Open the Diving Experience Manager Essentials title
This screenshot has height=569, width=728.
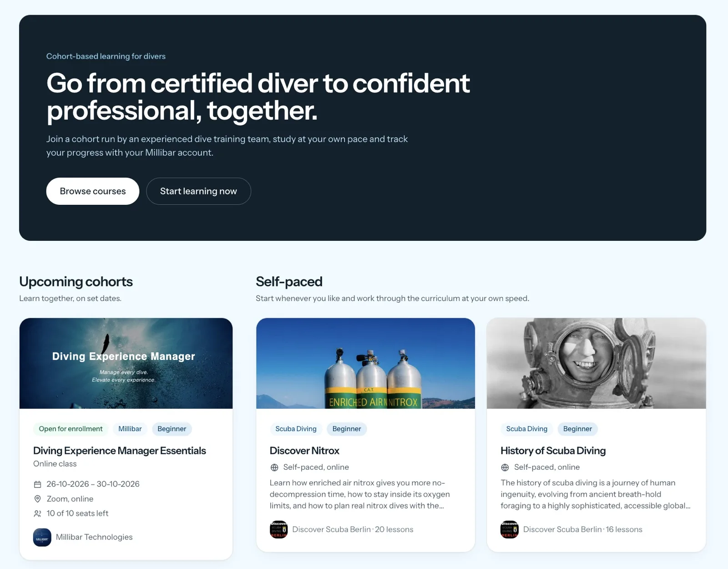pyautogui.click(x=120, y=451)
